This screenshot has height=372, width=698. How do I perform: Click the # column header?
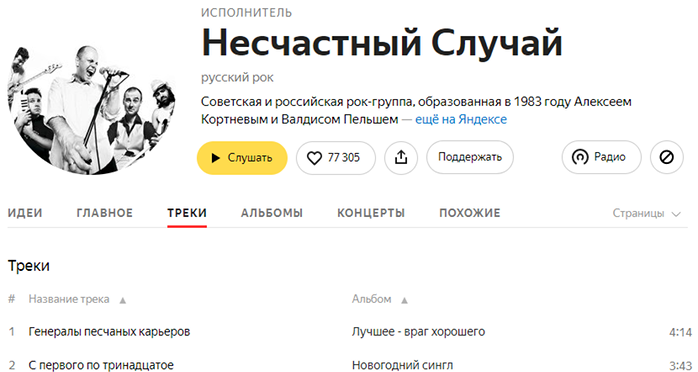[12, 299]
